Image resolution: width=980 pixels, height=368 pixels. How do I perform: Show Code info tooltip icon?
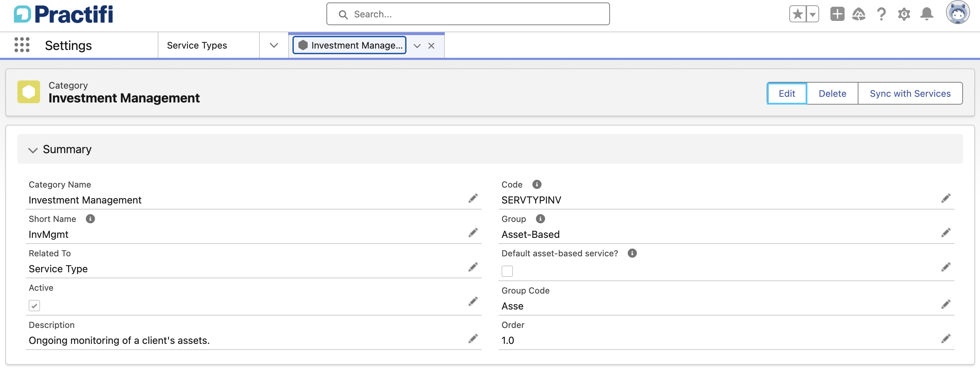click(x=536, y=185)
